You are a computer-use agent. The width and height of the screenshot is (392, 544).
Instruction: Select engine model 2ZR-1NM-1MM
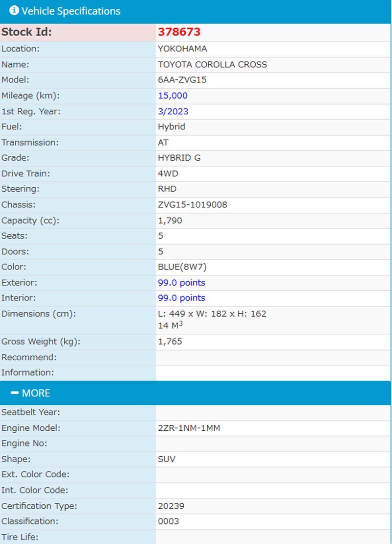pyautogui.click(x=189, y=428)
